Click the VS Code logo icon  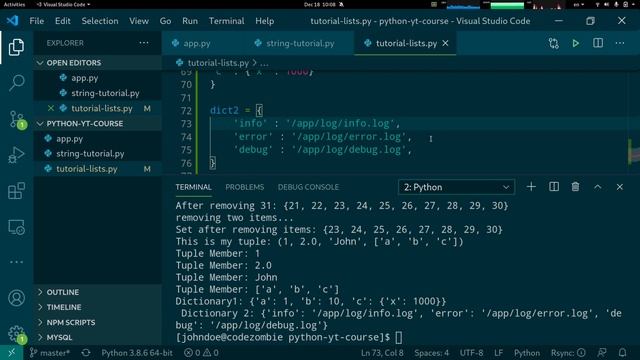(12, 21)
